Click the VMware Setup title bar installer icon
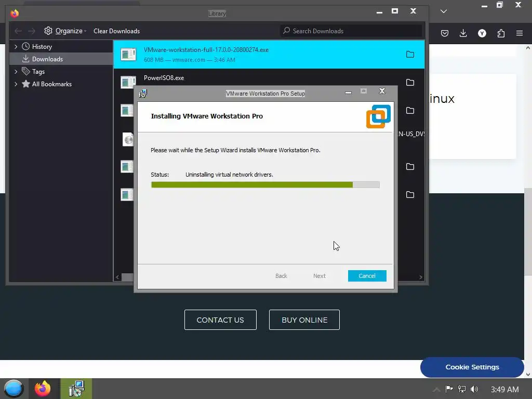The width and height of the screenshot is (532, 399). [x=143, y=94]
